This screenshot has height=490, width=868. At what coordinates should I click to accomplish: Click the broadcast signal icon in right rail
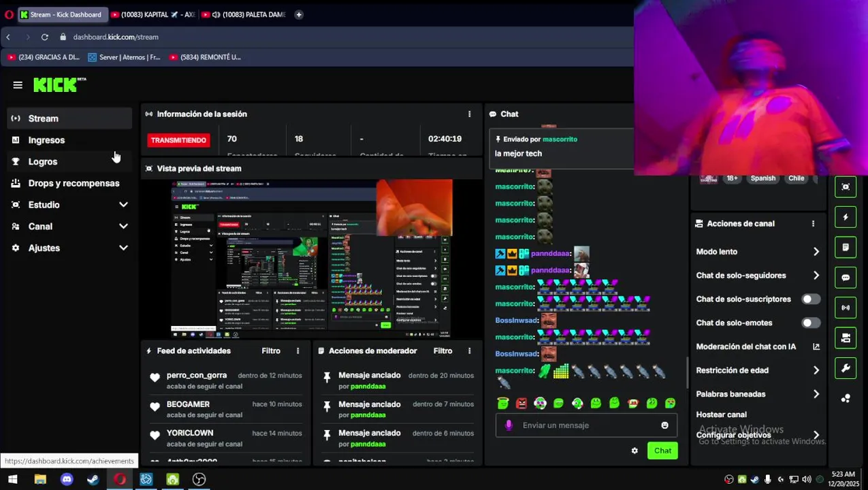click(x=846, y=308)
